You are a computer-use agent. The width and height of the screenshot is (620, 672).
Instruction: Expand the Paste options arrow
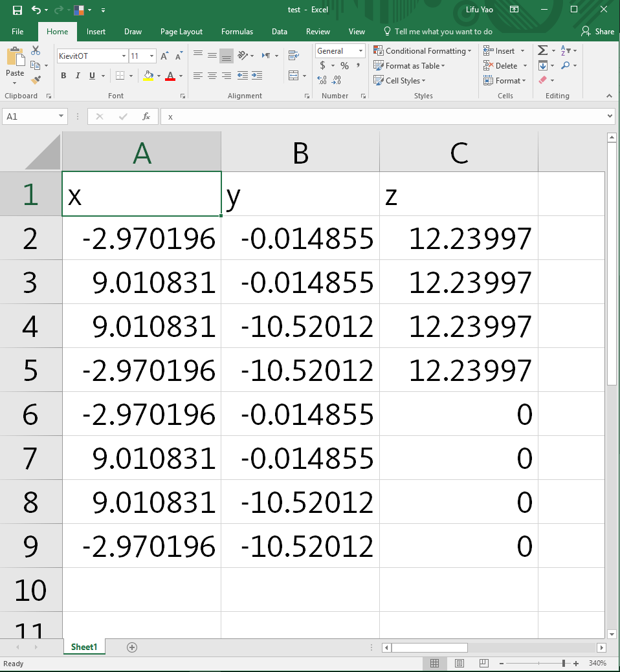(x=15, y=83)
